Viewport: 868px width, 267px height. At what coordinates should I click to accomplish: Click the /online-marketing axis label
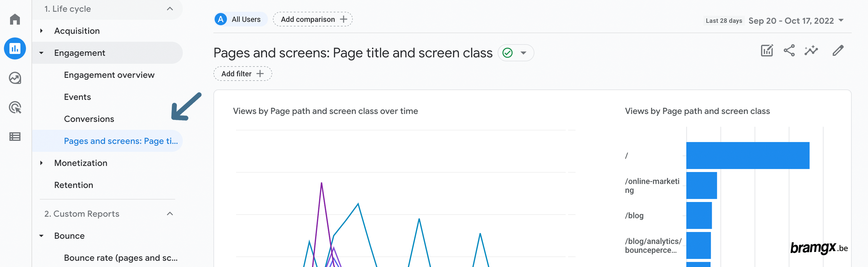[652, 185]
